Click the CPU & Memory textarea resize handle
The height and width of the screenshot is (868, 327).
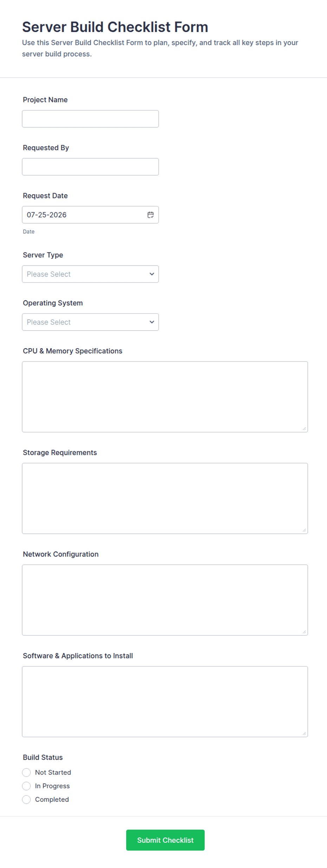(304, 428)
